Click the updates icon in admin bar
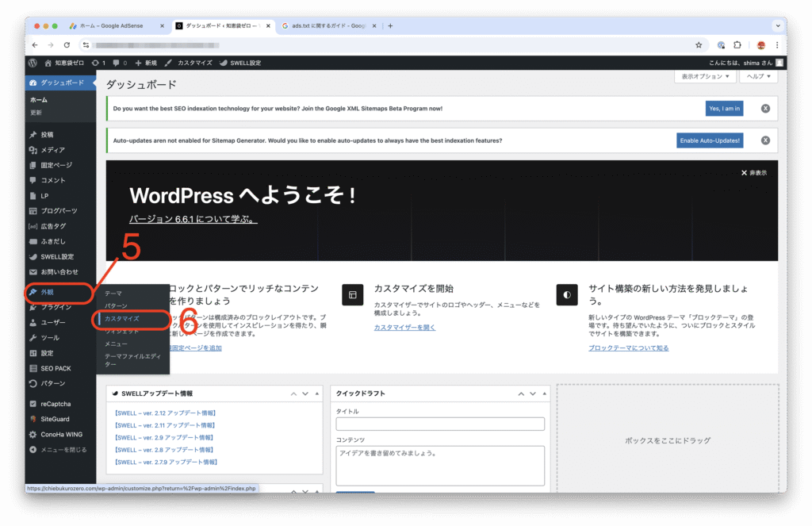The height and width of the screenshot is (526, 812). point(98,63)
